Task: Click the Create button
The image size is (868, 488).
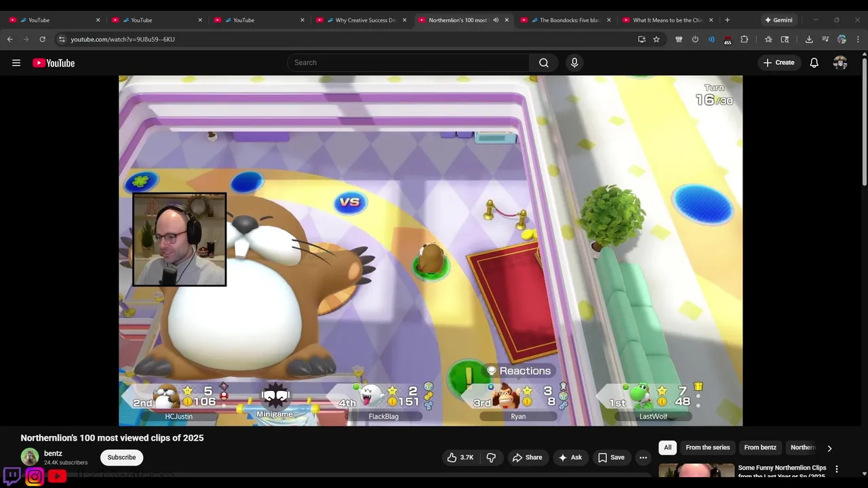Action: (x=778, y=63)
